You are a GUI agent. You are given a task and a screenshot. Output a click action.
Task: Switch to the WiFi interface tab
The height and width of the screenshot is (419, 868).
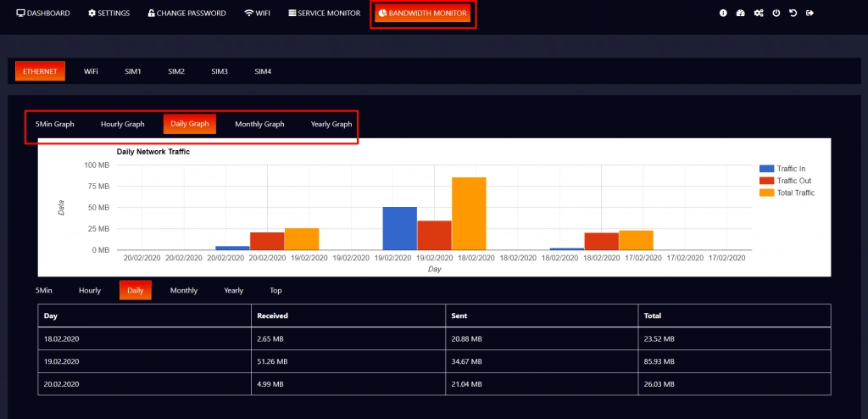point(92,71)
